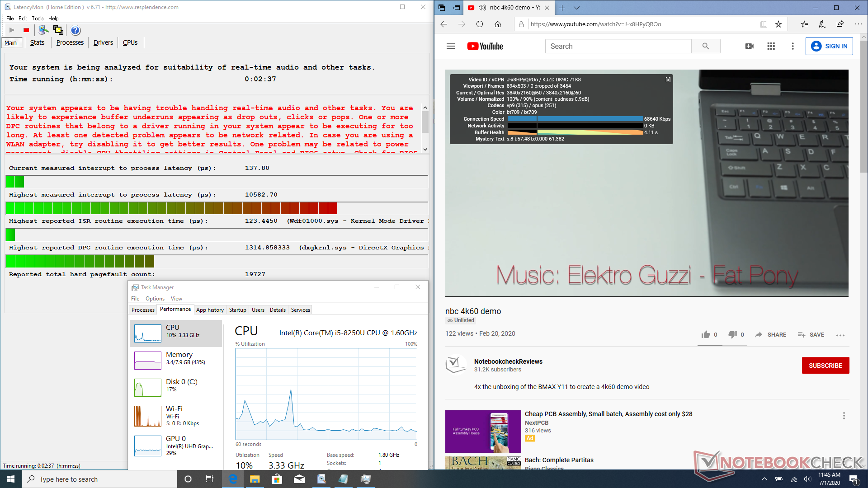
Task: Open Edge home page icon
Action: (498, 24)
